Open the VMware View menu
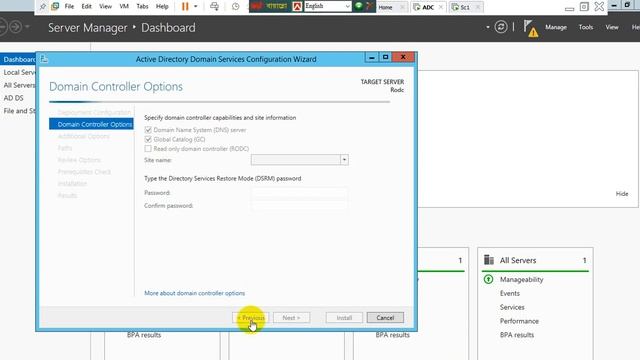The width and height of the screenshot is (640, 360). (x=105, y=7)
